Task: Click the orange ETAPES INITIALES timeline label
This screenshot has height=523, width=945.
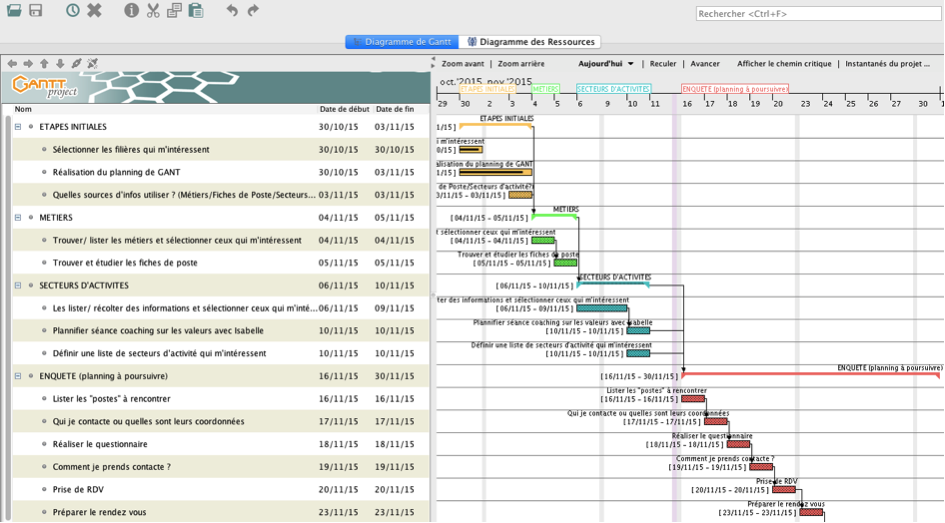Action: (x=488, y=89)
